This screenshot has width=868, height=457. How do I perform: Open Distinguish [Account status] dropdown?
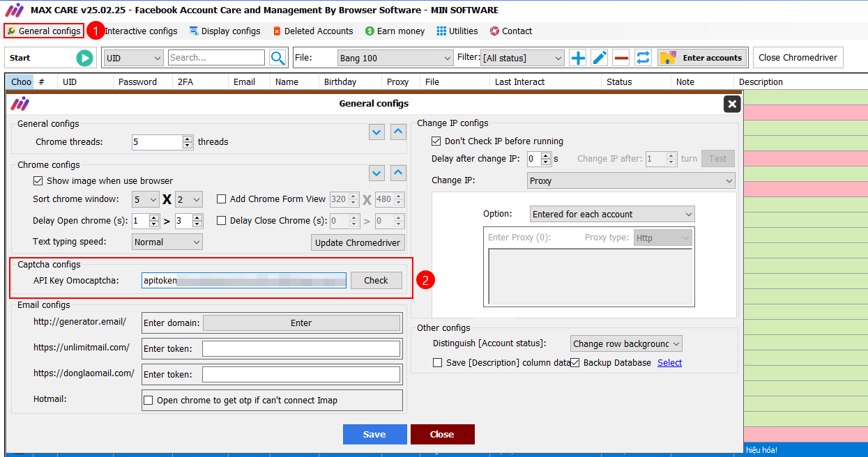tap(626, 343)
